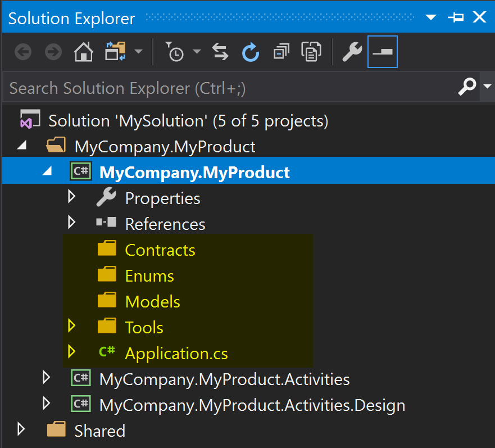Click the Collapse All icon
This screenshot has height=448, width=495.
tap(280, 52)
